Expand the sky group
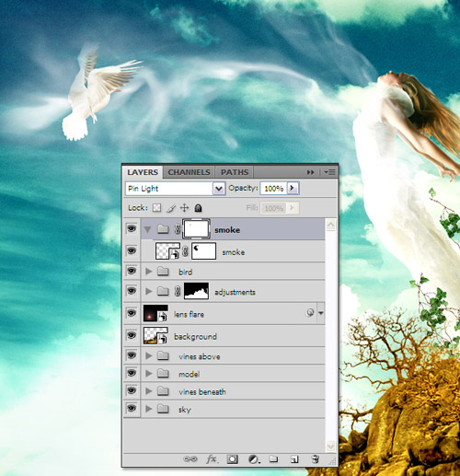 pos(149,409)
